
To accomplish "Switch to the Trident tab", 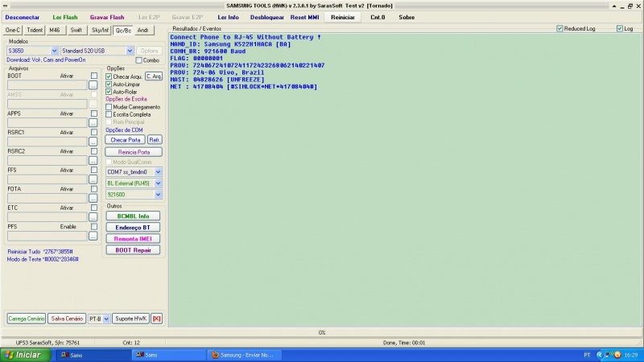I will (35, 31).
